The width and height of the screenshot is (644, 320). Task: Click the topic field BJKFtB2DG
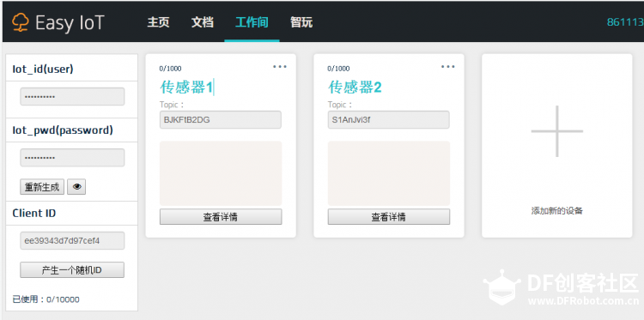[221, 120]
